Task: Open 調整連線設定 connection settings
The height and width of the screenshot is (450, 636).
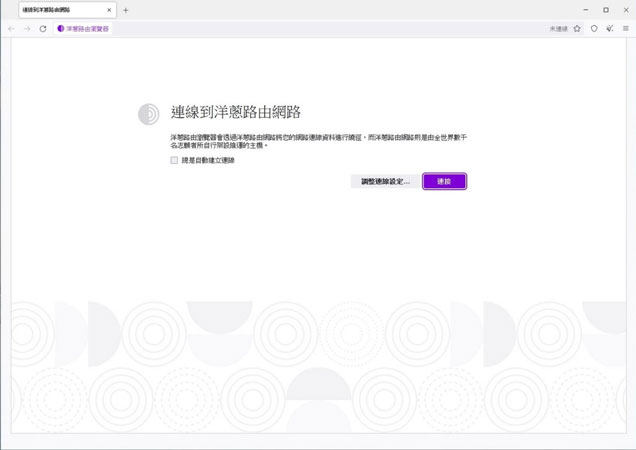Action: click(x=385, y=181)
